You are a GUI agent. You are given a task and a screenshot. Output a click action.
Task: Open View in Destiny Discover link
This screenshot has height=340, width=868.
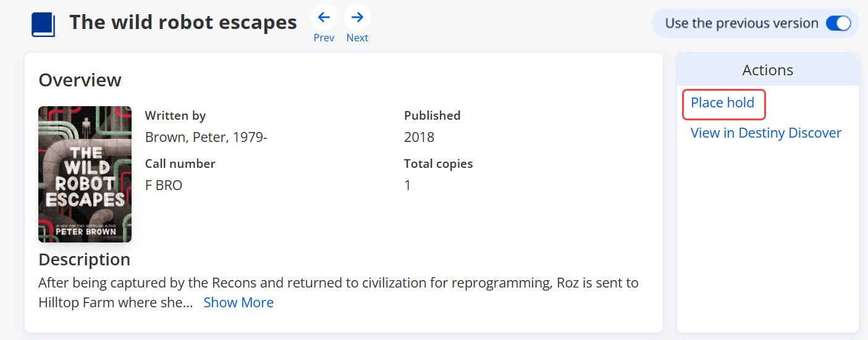tap(766, 133)
